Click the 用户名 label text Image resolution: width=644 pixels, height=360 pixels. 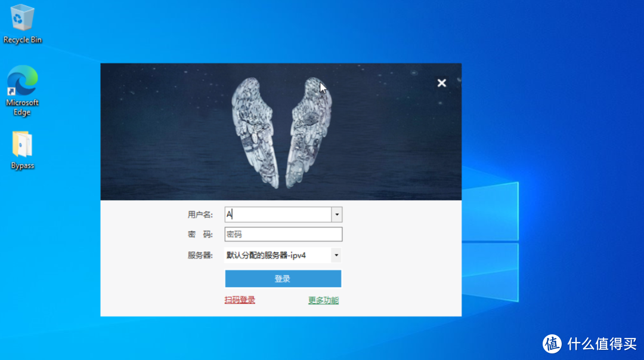coord(200,215)
